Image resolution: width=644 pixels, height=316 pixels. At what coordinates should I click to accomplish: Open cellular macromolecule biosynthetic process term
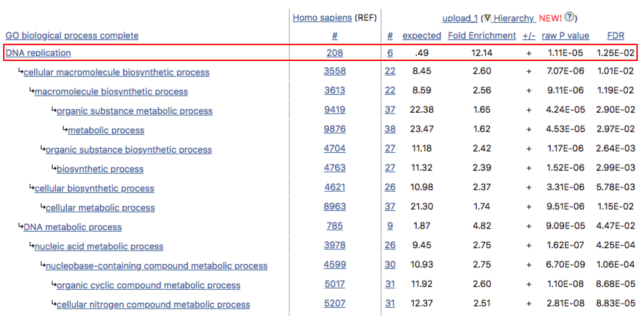click(116, 72)
